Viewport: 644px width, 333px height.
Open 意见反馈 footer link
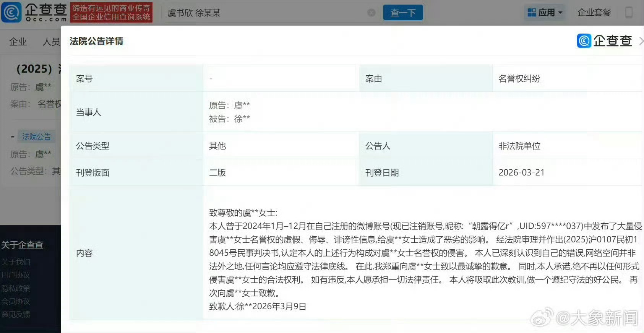16,314
